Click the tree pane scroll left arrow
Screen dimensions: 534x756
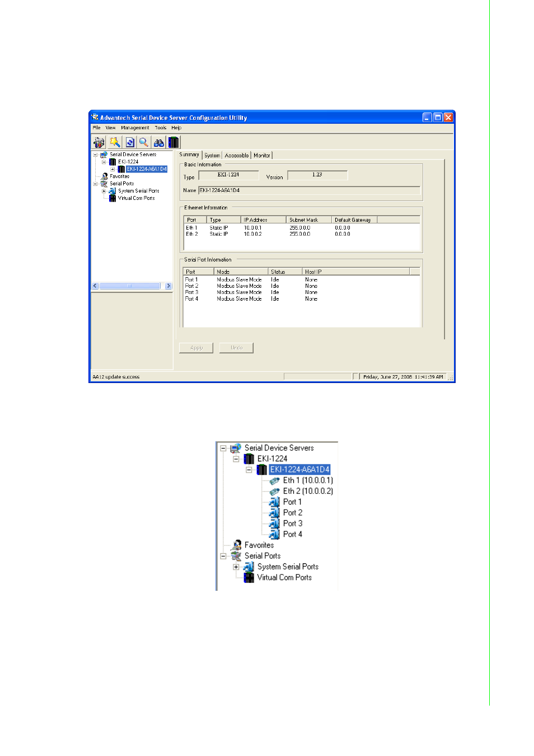(95, 286)
